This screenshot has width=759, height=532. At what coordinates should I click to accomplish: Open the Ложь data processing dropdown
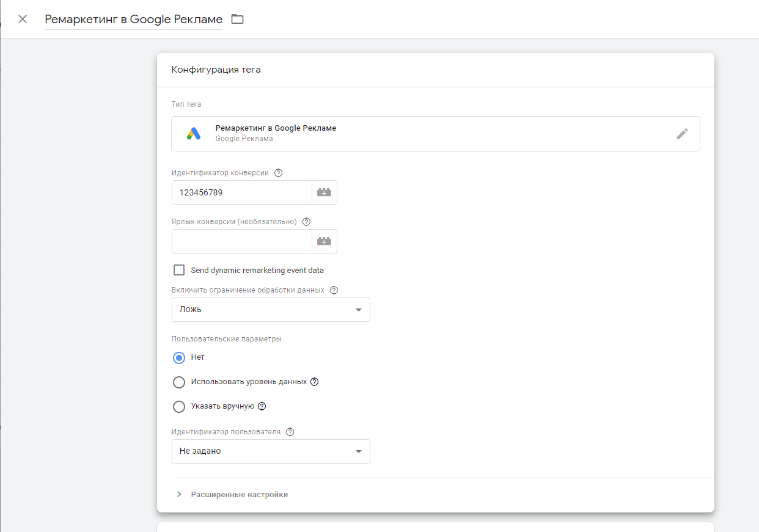pos(271,310)
